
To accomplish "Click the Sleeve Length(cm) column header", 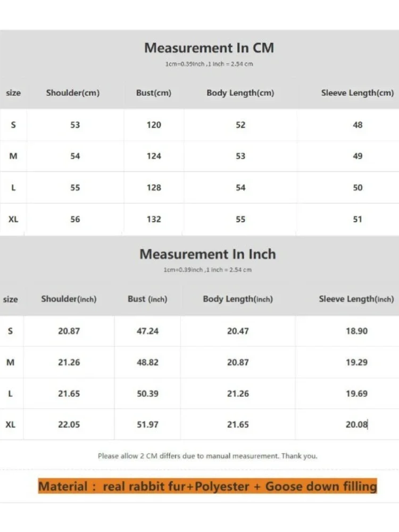I will click(x=357, y=93).
